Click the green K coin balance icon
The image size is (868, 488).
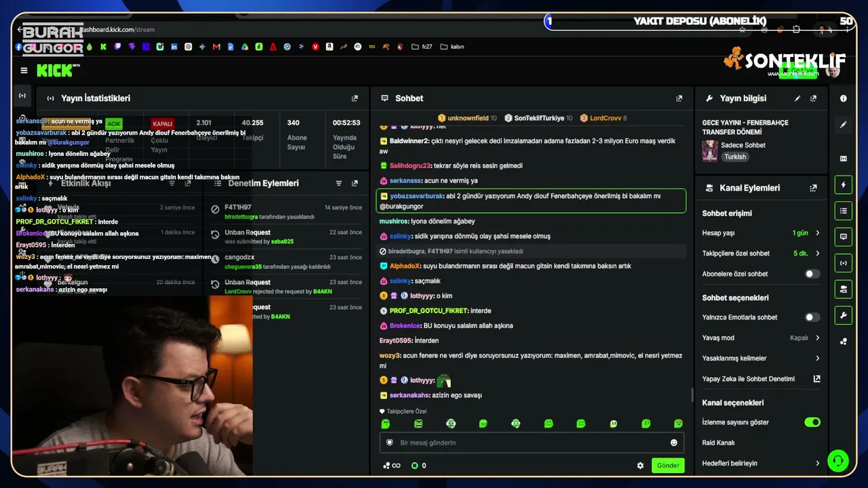[415, 466]
